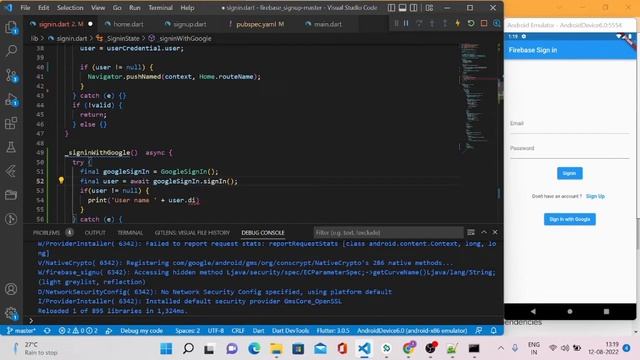
Task: Open the Search view in activity bar
Action: coord(11,51)
